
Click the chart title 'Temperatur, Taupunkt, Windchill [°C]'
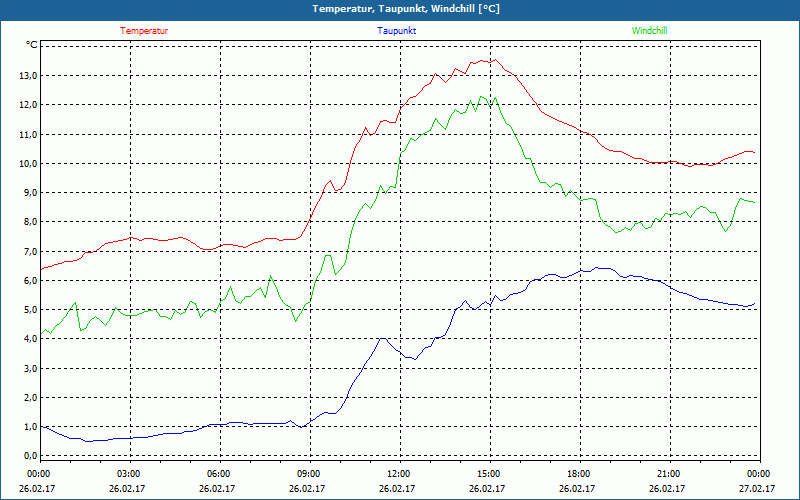point(406,9)
